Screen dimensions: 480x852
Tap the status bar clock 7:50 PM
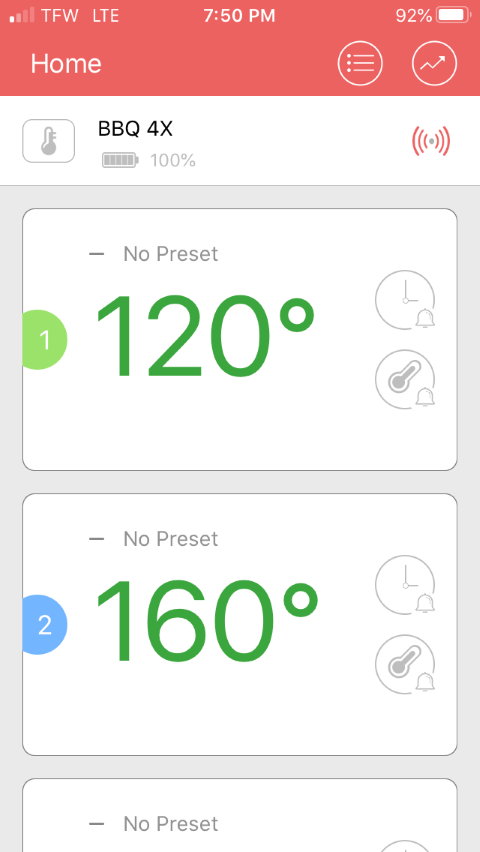[x=240, y=16]
